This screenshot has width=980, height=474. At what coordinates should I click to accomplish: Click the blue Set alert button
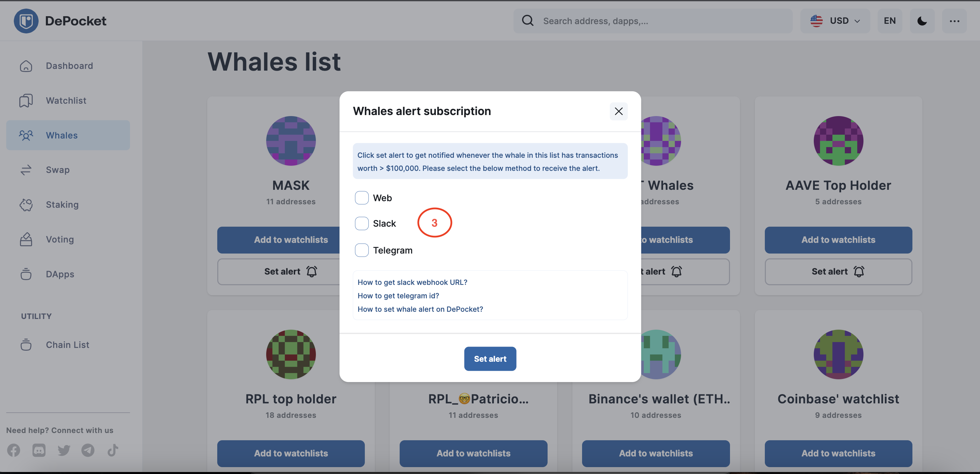(490, 359)
